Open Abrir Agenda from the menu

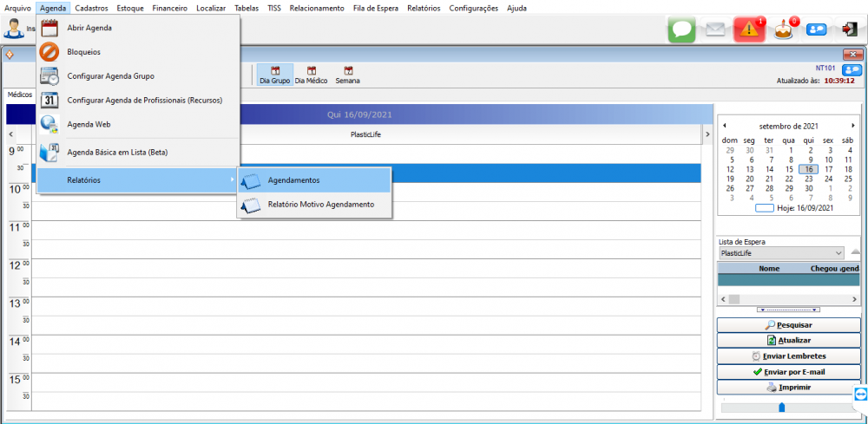tap(89, 28)
